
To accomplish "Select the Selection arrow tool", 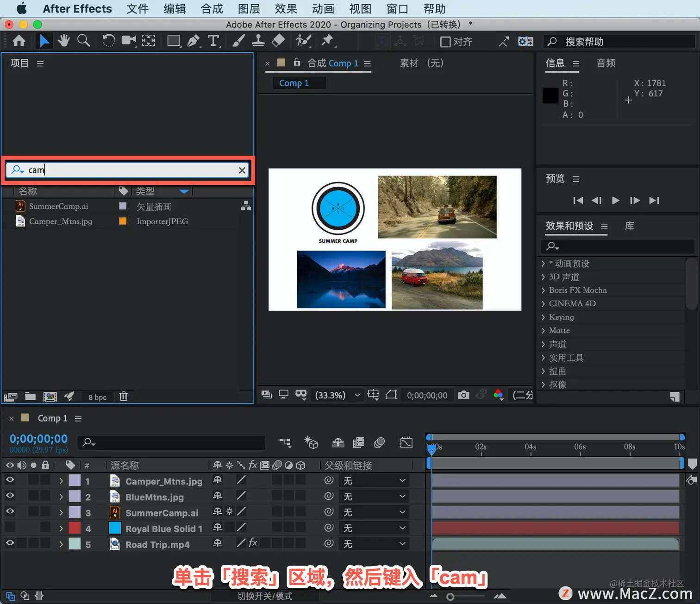I will (44, 41).
